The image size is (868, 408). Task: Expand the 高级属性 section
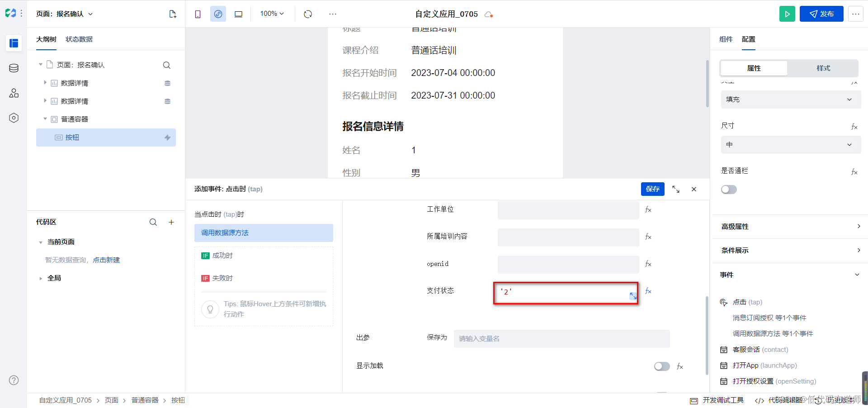click(791, 227)
